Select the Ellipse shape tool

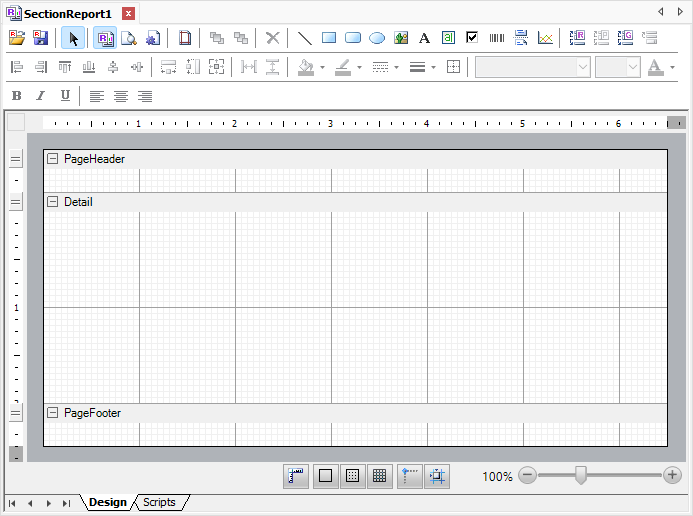coord(377,38)
